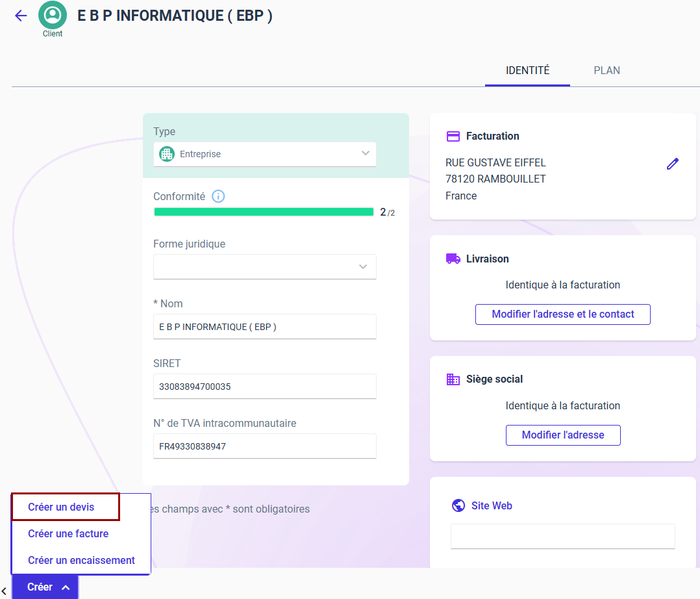Open the Conformité info tooltip icon
This screenshot has height=599, width=700.
[x=218, y=196]
